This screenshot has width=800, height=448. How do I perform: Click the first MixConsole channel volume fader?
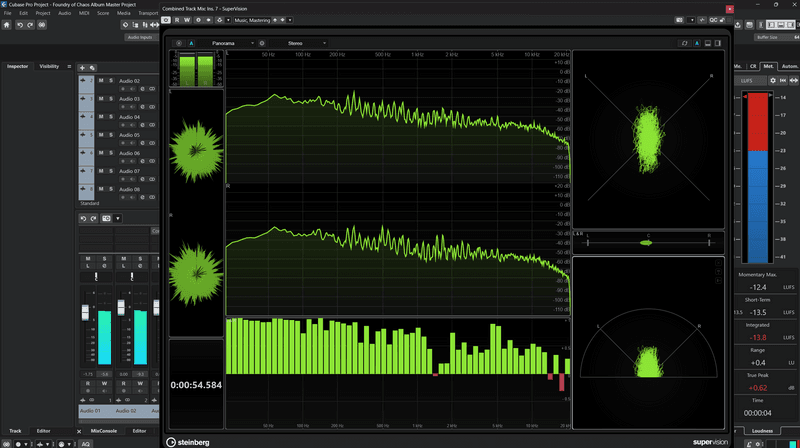coord(85,312)
